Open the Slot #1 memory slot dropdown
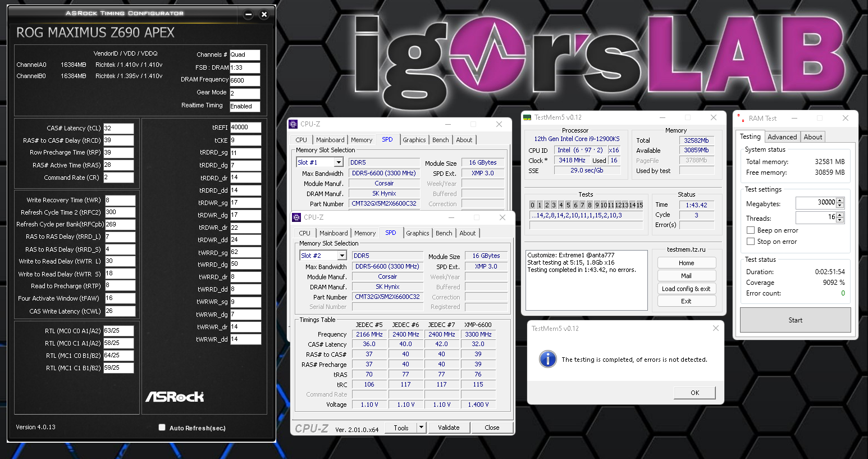The width and height of the screenshot is (868, 459). 339,162
